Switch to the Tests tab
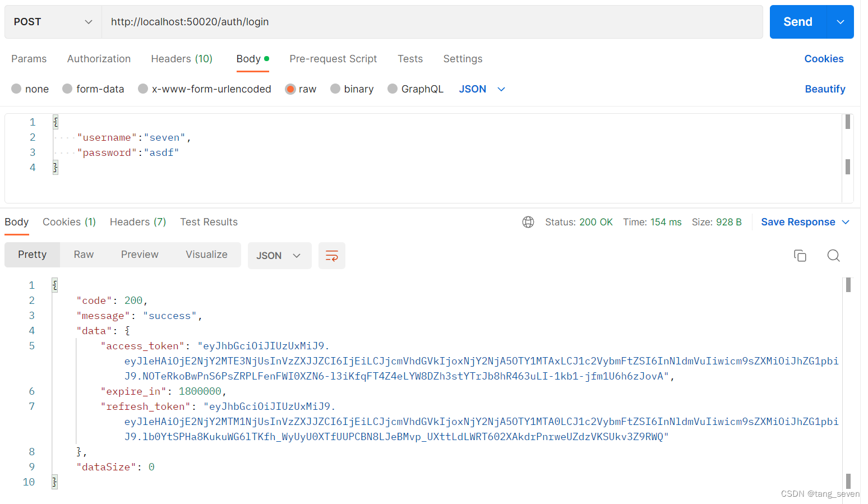Screen dimensions: 868x504 [x=410, y=59]
